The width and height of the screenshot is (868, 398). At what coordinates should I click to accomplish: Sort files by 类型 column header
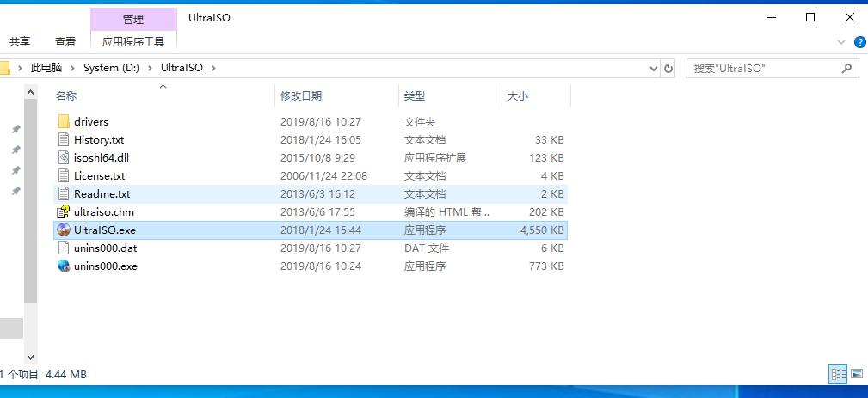coord(414,96)
